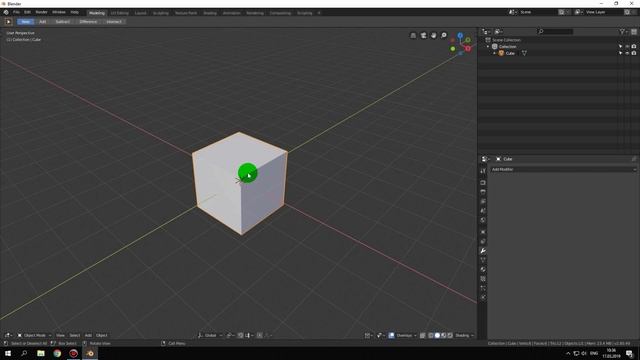
Task: Click the pin icon in properties header
Action: pyautogui.click(x=634, y=159)
